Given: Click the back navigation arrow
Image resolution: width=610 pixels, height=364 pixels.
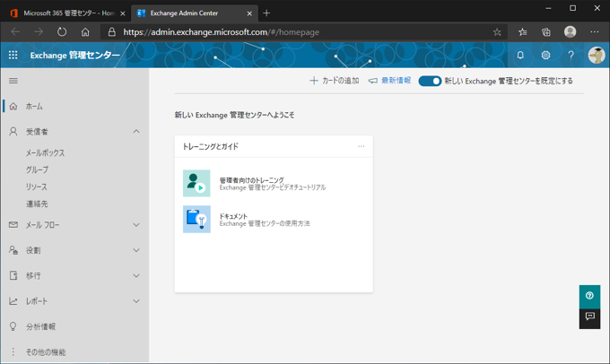Looking at the screenshot, I should coord(15,32).
